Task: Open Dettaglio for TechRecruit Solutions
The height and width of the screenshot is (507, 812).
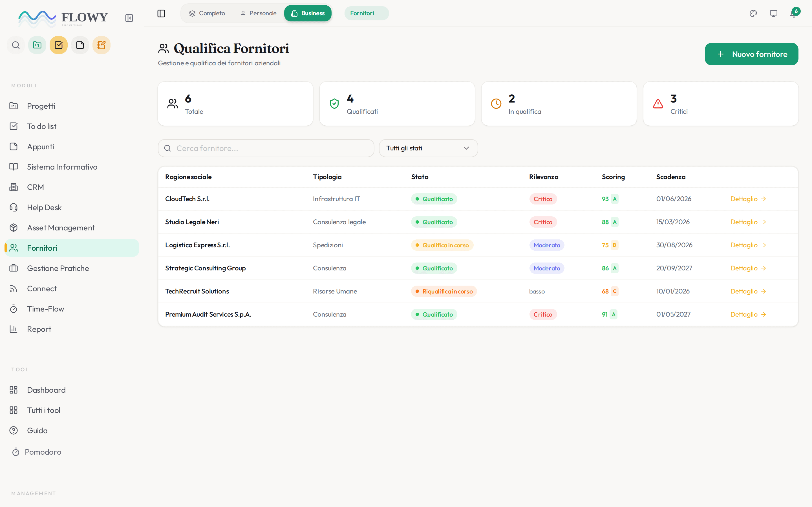Action: [748, 292]
